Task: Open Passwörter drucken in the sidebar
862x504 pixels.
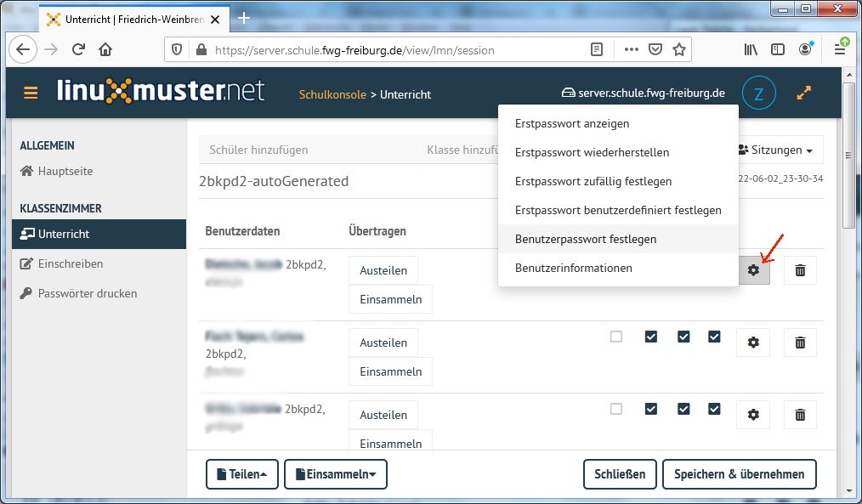Action: click(87, 293)
